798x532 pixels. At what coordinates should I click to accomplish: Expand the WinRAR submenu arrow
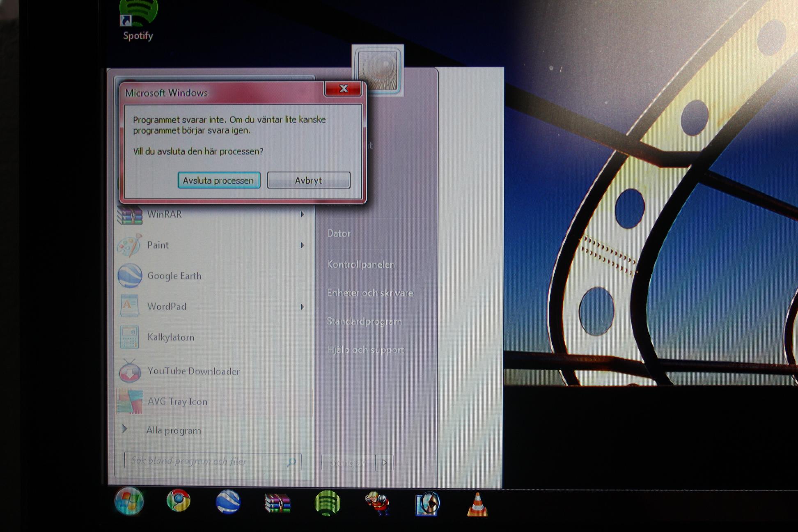(302, 214)
